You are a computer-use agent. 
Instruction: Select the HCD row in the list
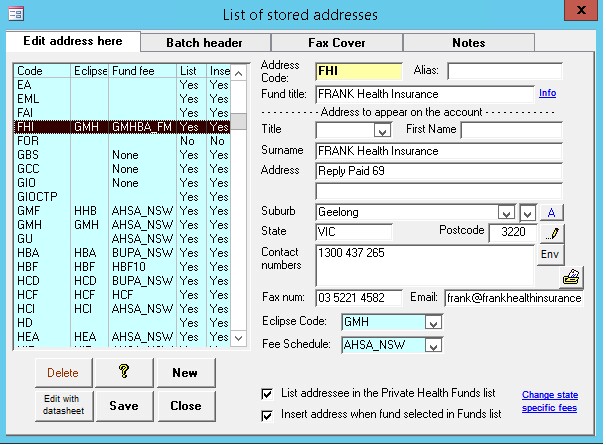point(122,281)
